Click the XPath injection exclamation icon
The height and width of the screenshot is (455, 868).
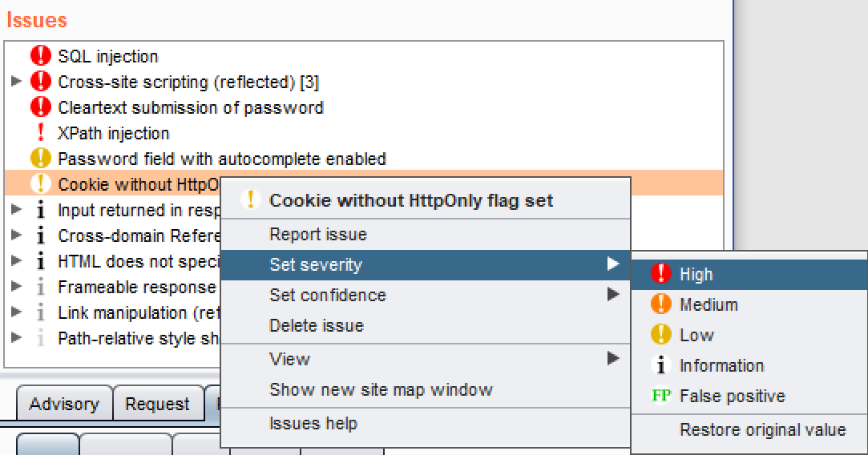[40, 133]
